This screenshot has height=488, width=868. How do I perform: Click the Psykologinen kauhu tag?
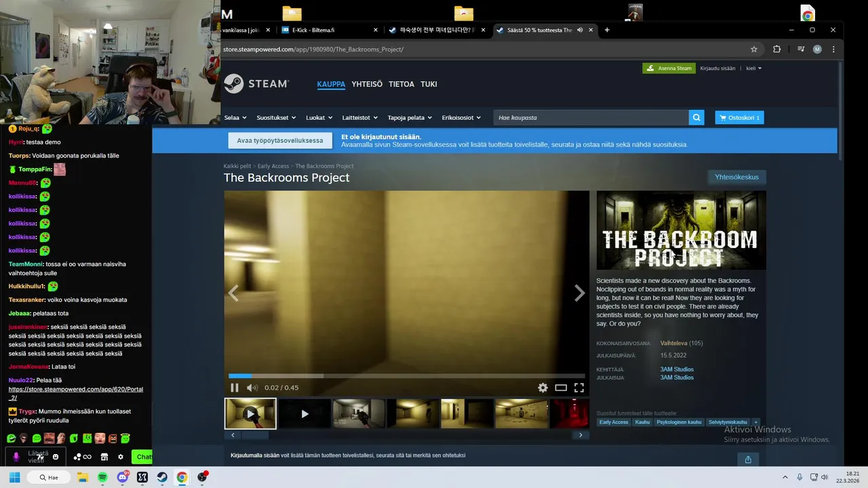point(679,422)
